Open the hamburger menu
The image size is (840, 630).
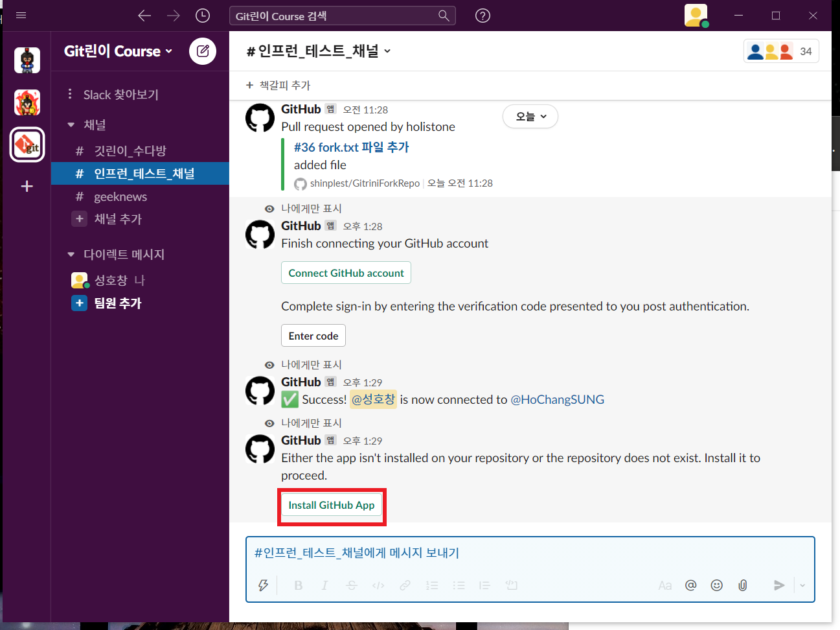[x=21, y=15]
